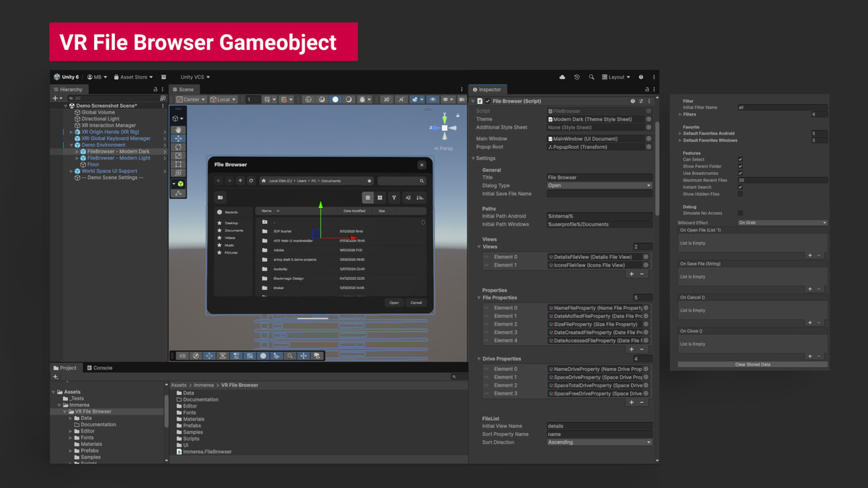Click the Clear Stored Data button
Viewport: 868px width, 488px height.
pos(752,364)
